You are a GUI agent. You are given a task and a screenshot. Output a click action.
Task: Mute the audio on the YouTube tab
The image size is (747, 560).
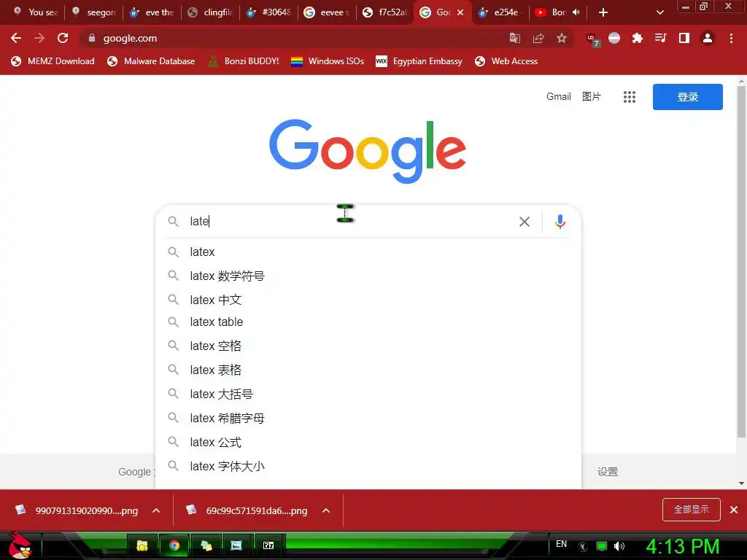click(x=576, y=12)
